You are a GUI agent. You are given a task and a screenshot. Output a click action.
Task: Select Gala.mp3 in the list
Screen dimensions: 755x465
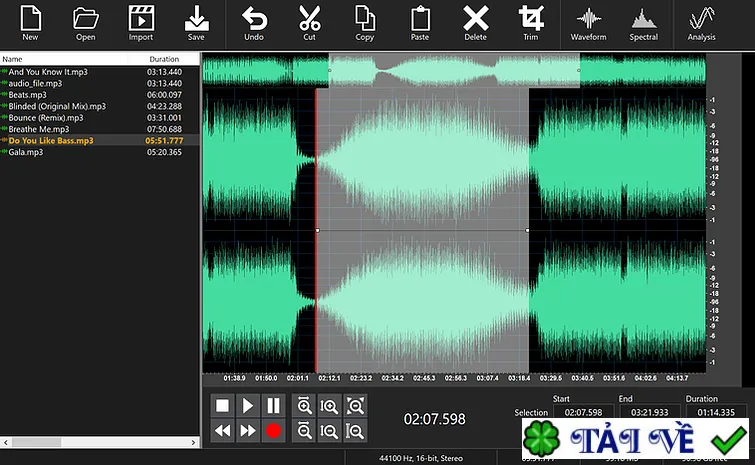point(100,152)
